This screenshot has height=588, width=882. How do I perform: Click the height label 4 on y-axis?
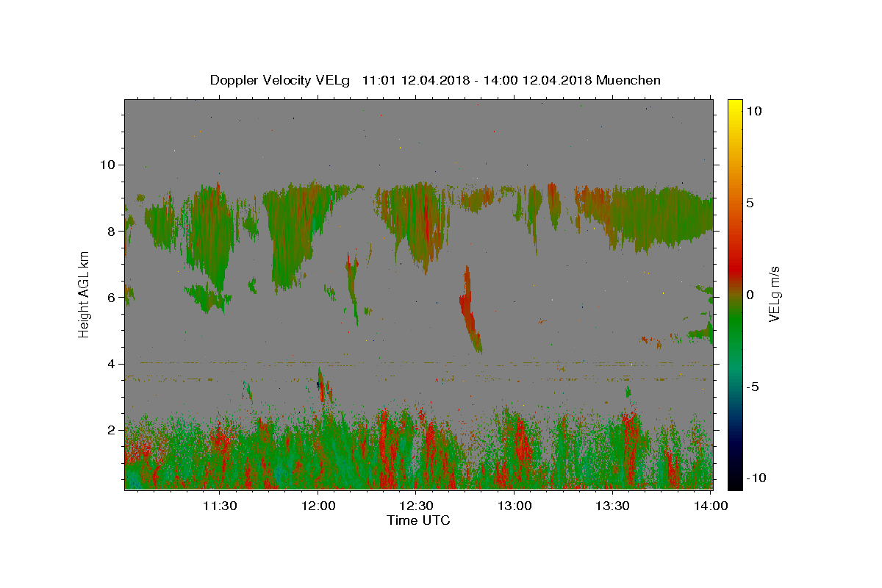[x=111, y=364]
